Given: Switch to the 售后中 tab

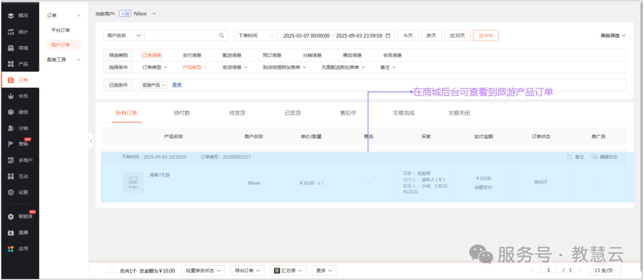Looking at the screenshot, I should (348, 113).
